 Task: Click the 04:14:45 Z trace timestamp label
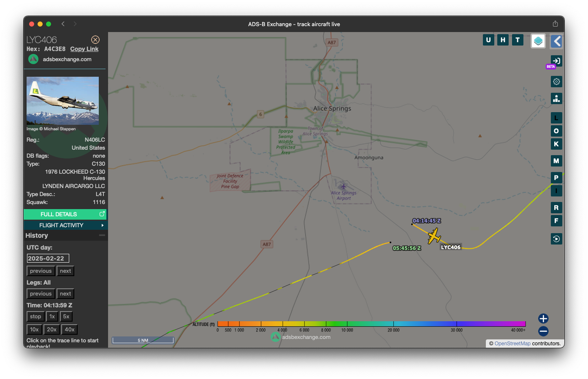click(x=427, y=221)
